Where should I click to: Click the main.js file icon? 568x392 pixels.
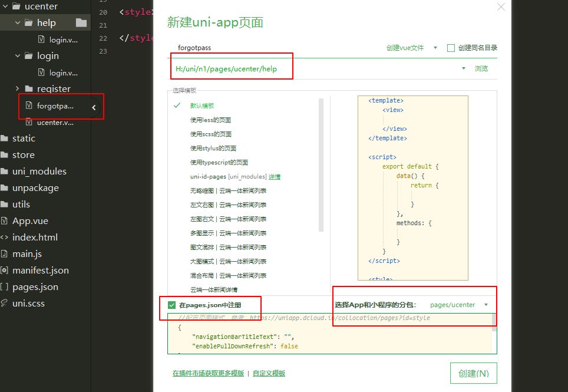[x=4, y=253]
